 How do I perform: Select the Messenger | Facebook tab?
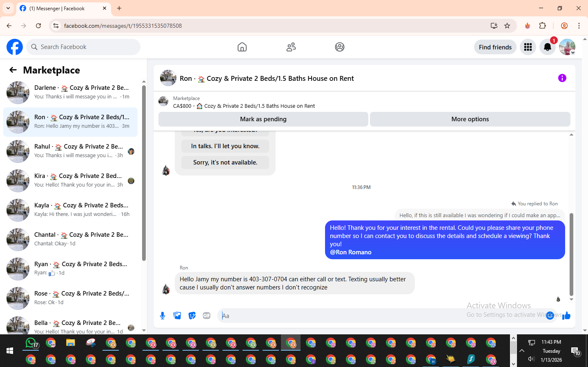pyautogui.click(x=64, y=8)
